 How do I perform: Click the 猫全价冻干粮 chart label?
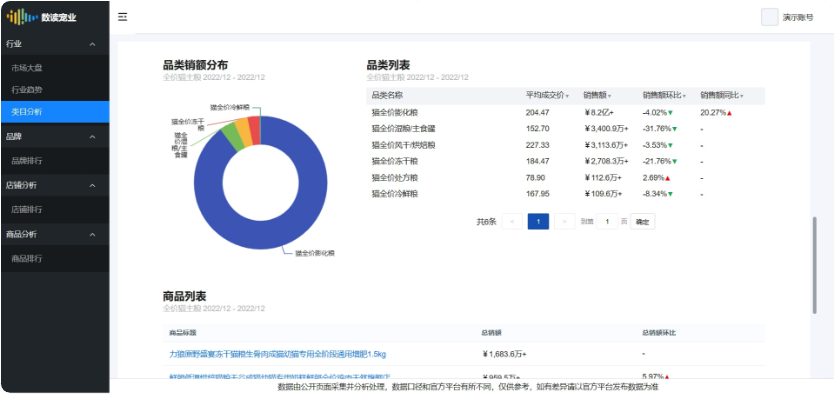(188, 125)
